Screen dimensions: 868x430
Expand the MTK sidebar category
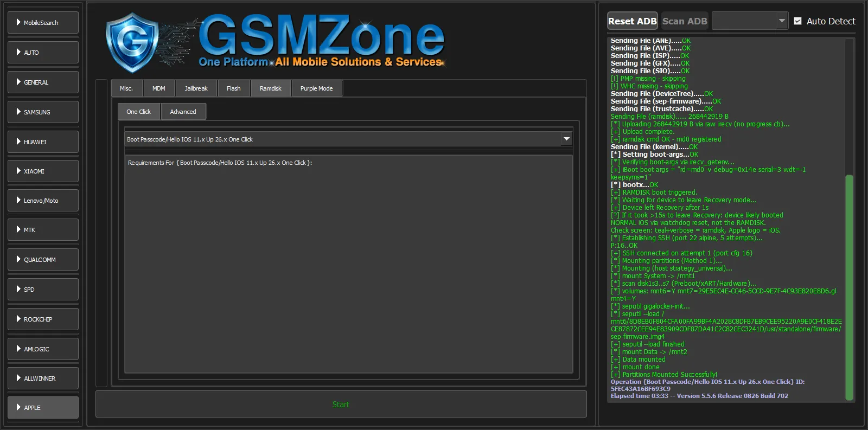click(x=43, y=230)
